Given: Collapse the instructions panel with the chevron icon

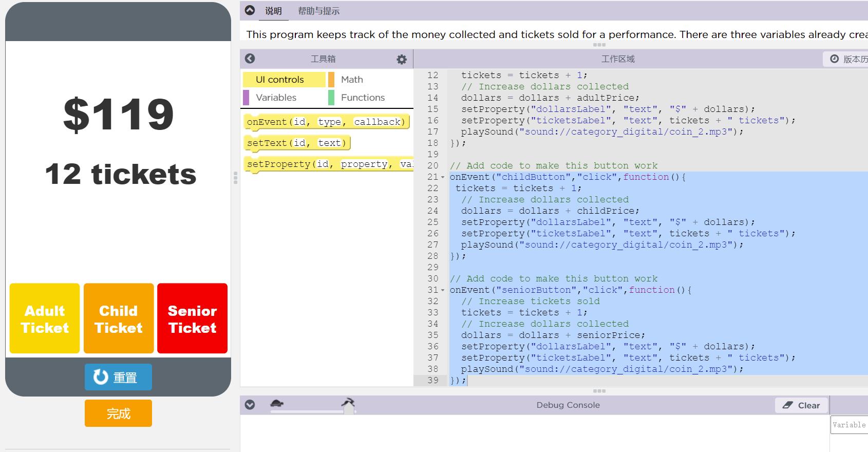Looking at the screenshot, I should [250, 10].
